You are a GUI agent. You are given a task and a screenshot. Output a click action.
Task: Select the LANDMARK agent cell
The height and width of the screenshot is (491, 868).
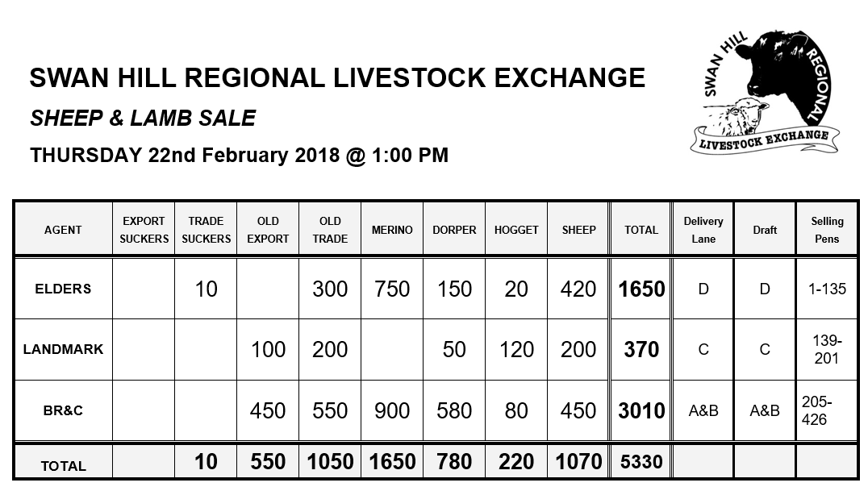(x=63, y=349)
